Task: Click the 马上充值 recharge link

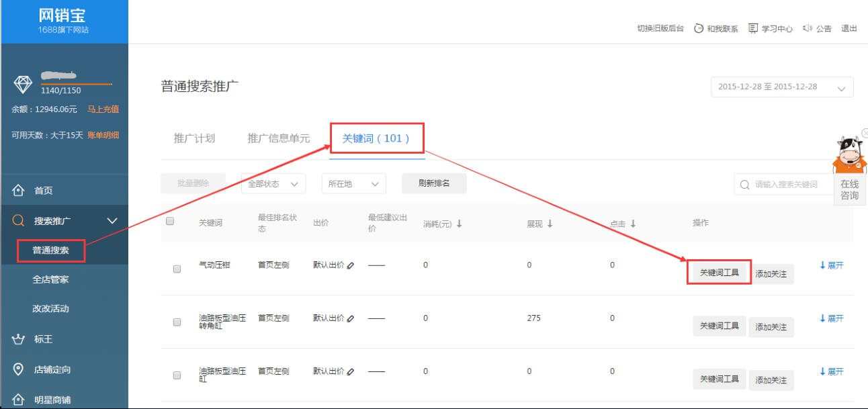Action: point(103,109)
